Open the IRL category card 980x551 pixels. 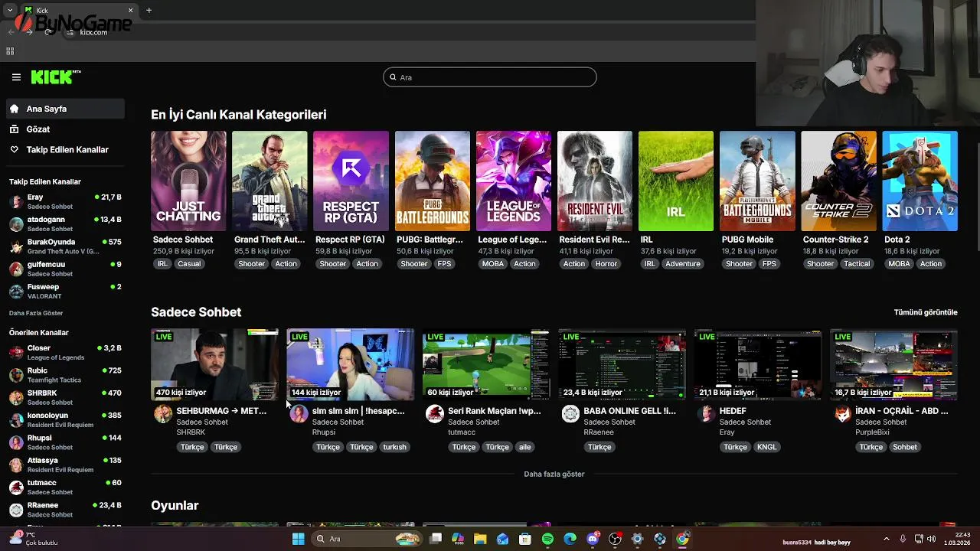pyautogui.click(x=676, y=181)
